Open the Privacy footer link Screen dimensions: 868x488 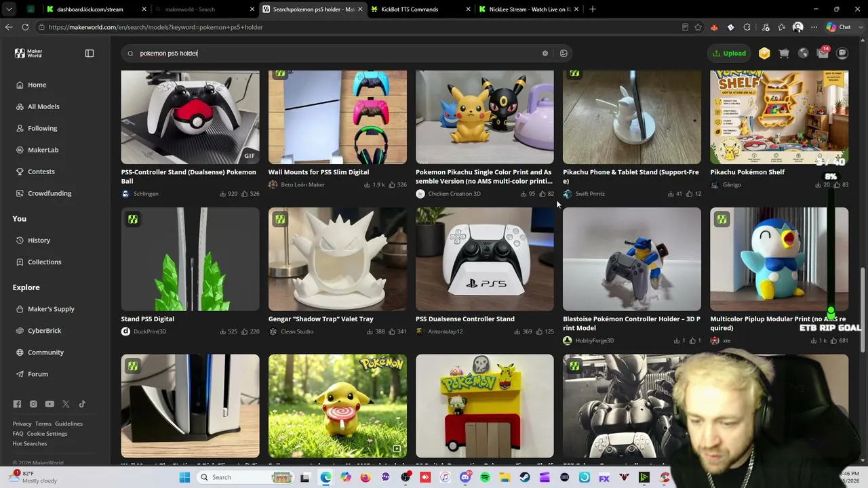coord(22,424)
